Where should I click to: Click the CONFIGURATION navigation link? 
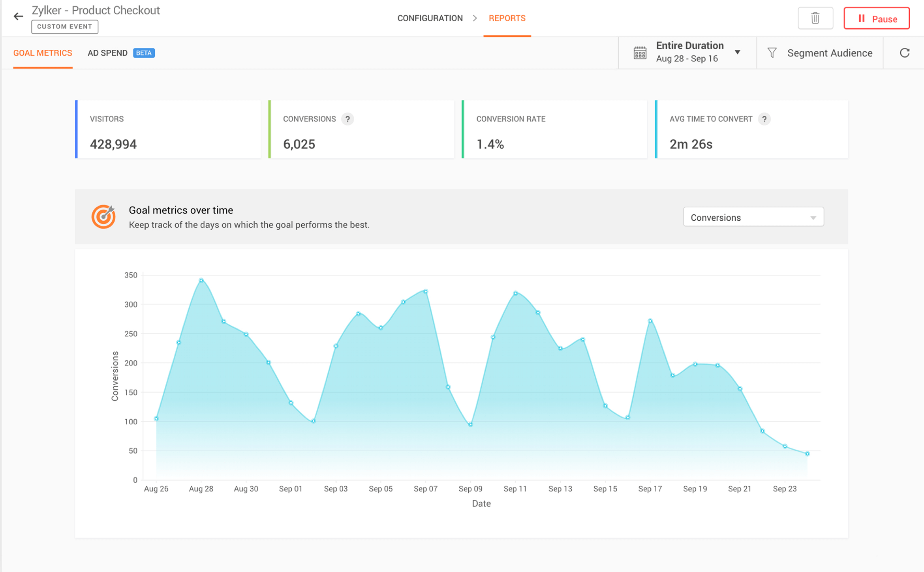430,19
